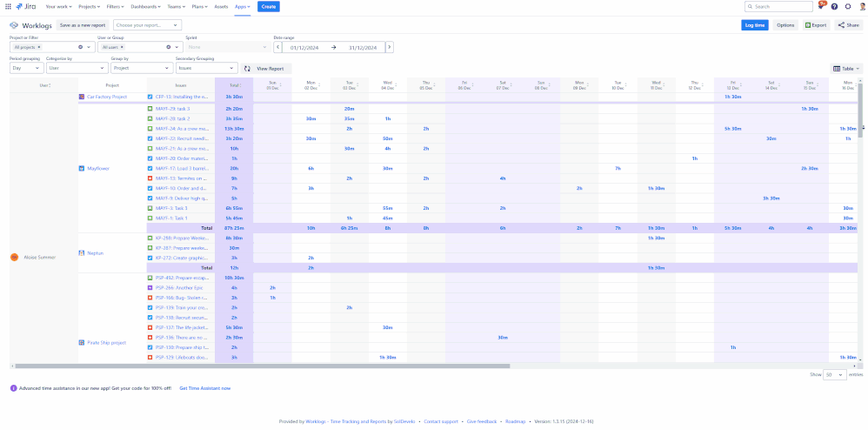Click the Jira Search field
Screen dimensions: 868x430
[779, 7]
